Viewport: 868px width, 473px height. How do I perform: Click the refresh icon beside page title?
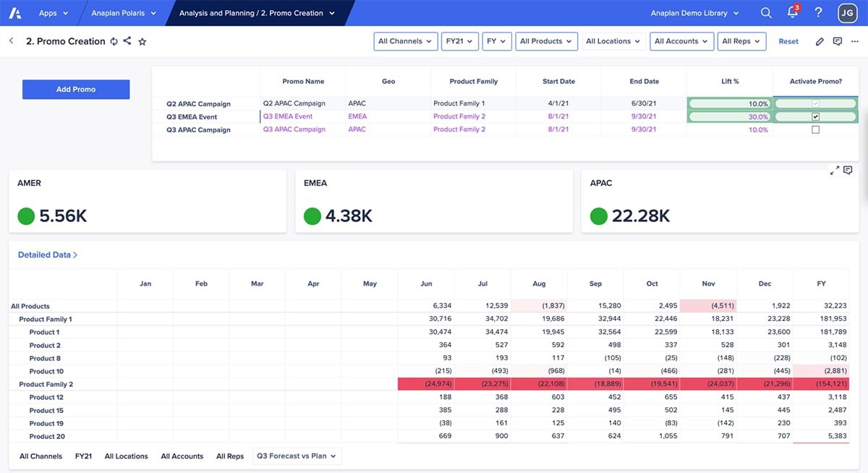(114, 42)
